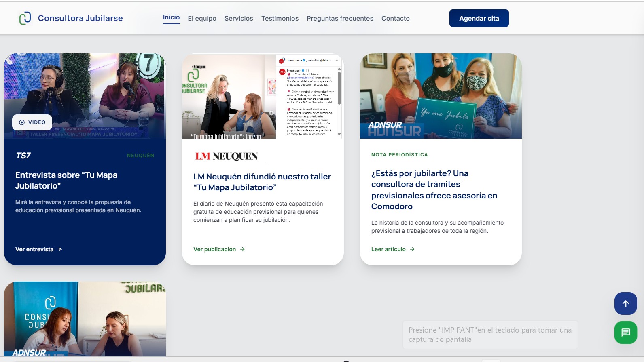Click the Agendar cita button
This screenshot has height=362, width=644.
[479, 18]
